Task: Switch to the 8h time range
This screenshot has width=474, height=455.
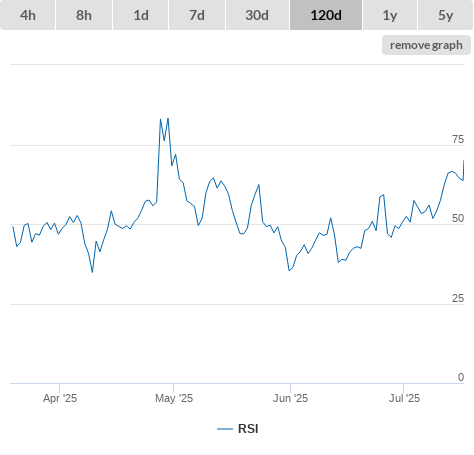Action: pos(84,15)
